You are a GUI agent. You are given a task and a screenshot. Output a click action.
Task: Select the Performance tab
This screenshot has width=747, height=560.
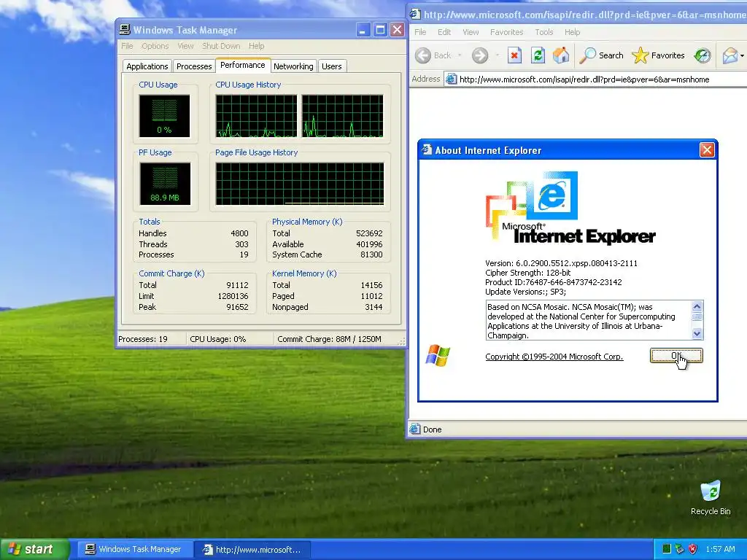242,65
